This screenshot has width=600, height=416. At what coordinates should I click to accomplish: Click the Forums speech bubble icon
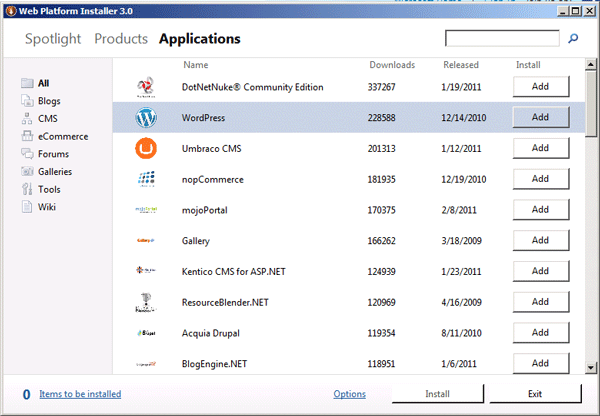(x=27, y=153)
